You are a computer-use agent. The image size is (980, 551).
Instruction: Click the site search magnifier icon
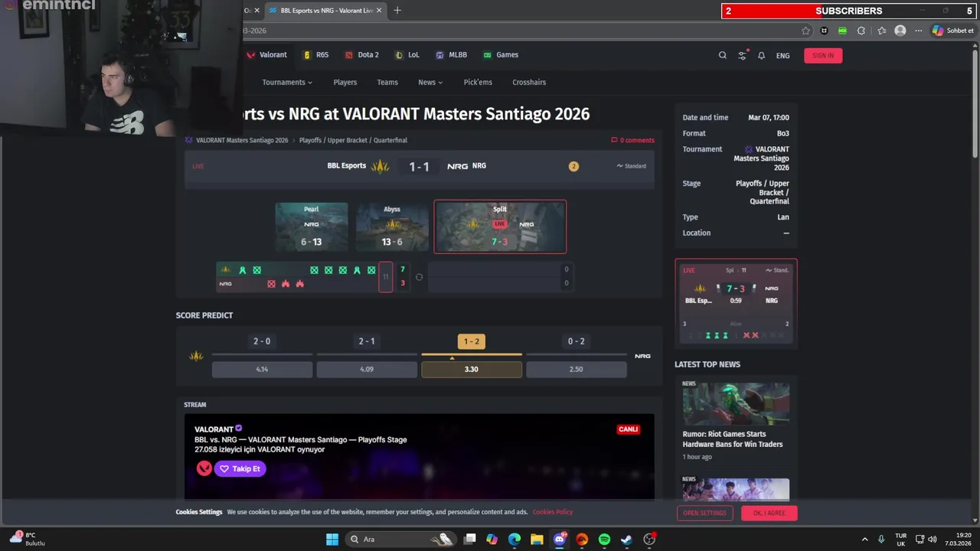[722, 55]
